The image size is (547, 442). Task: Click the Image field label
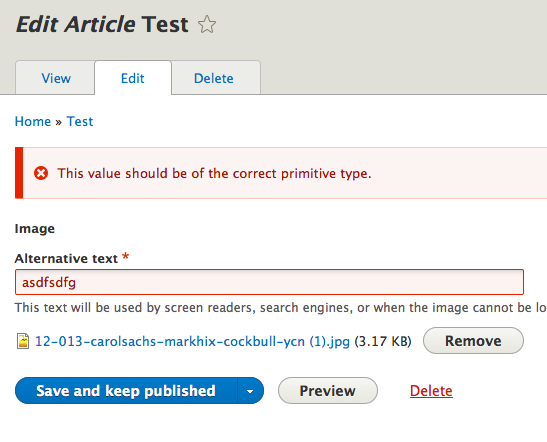[x=35, y=229]
